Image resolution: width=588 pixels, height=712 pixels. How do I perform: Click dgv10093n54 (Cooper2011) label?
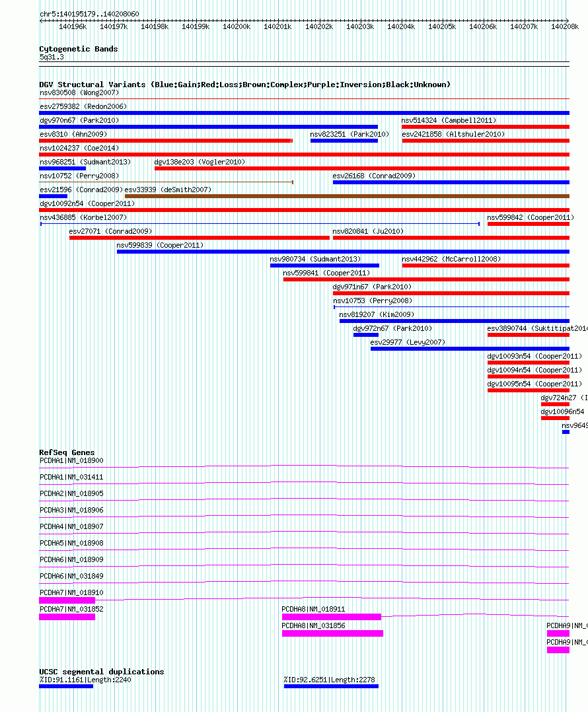point(534,357)
